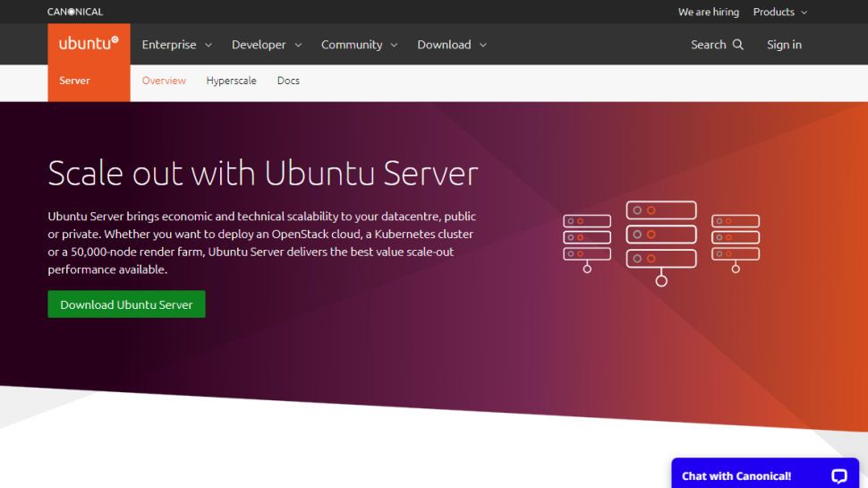Screen dimensions: 868x488
Task: Open the Developer menu
Action: point(267,44)
